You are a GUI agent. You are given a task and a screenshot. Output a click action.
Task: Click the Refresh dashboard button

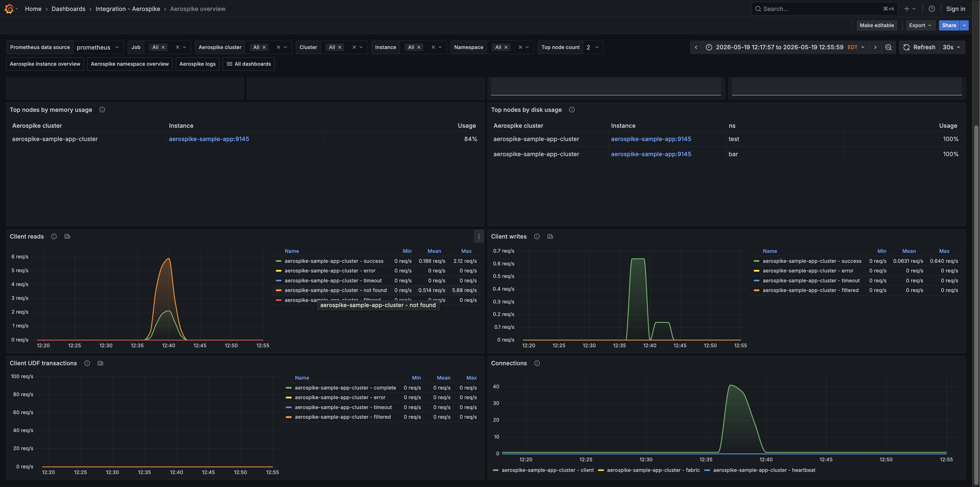919,47
